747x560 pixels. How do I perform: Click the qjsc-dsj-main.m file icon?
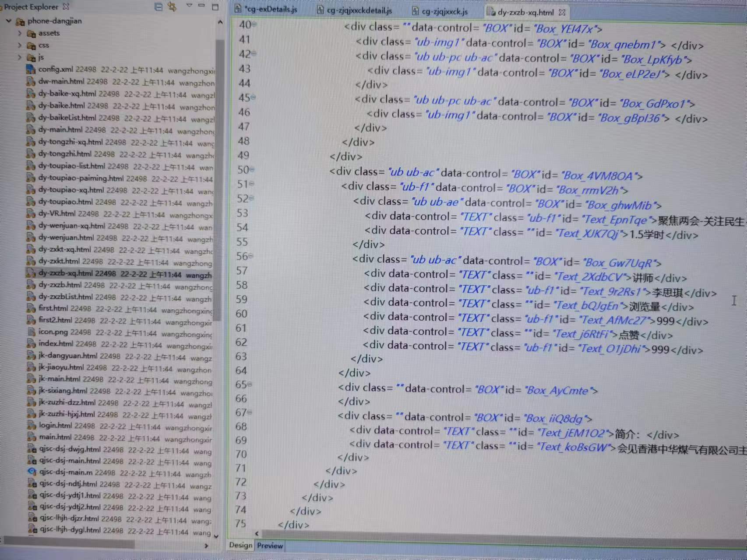point(32,472)
